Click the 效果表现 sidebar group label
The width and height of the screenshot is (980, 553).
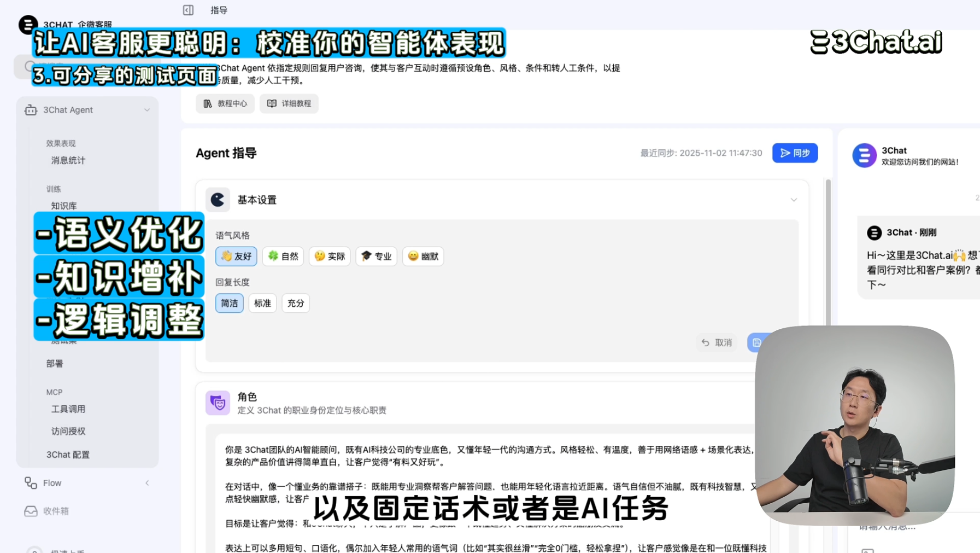click(61, 143)
